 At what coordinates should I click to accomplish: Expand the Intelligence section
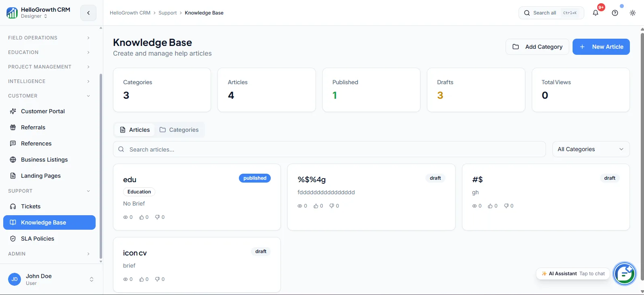49,81
